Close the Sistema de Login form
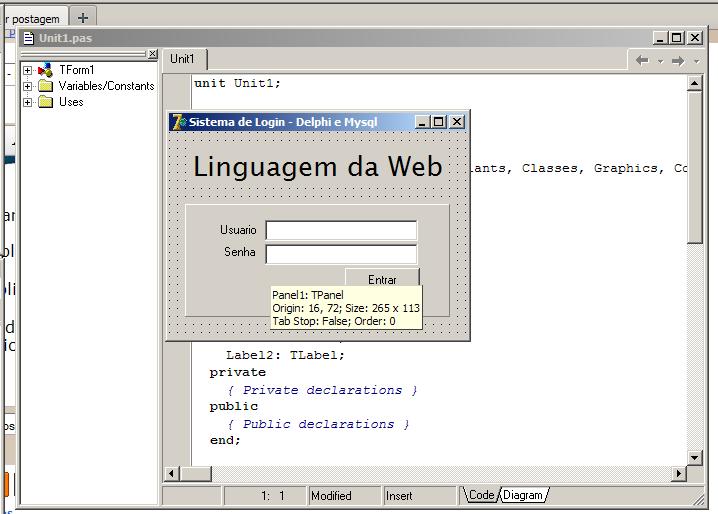This screenshot has height=514, width=718. [x=457, y=122]
